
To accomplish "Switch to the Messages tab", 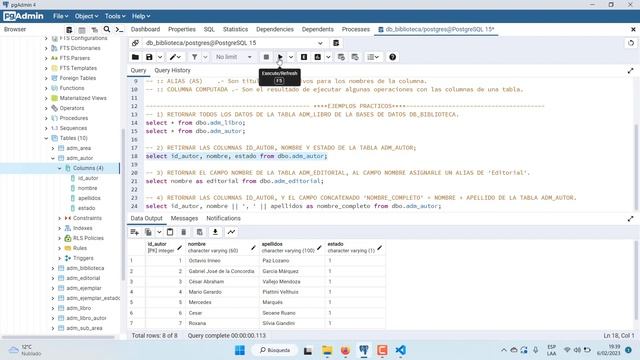I will point(184,219).
